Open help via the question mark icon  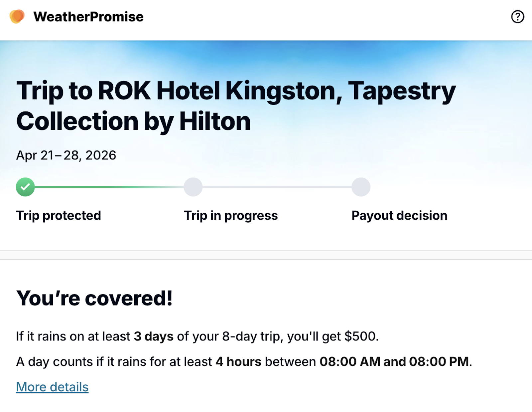(x=517, y=17)
